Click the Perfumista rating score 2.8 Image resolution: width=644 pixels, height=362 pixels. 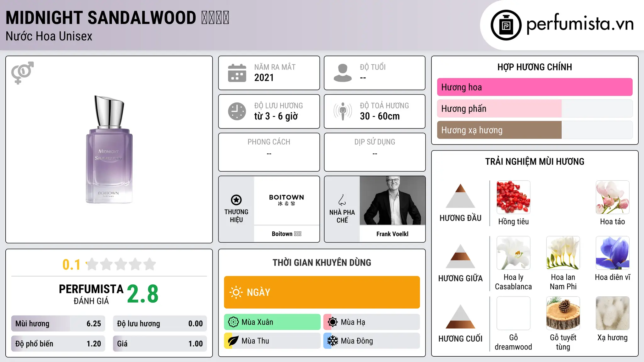click(143, 294)
